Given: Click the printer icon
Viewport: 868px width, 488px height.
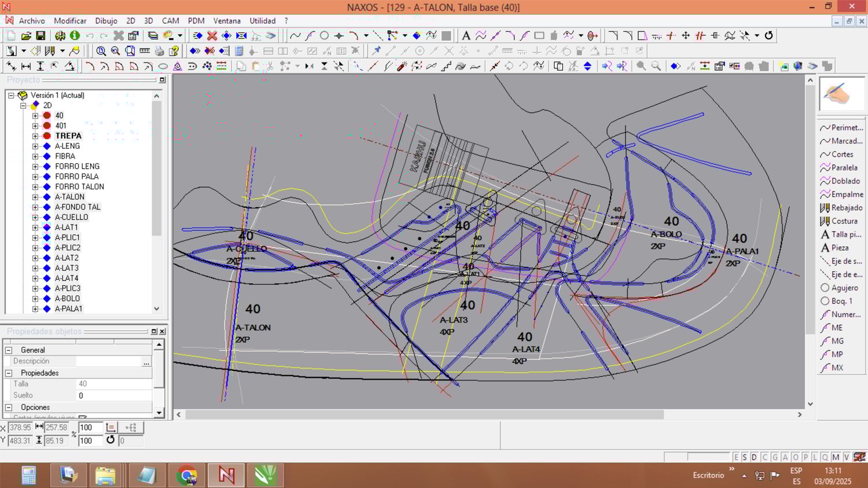Looking at the screenshot, I should [x=159, y=51].
